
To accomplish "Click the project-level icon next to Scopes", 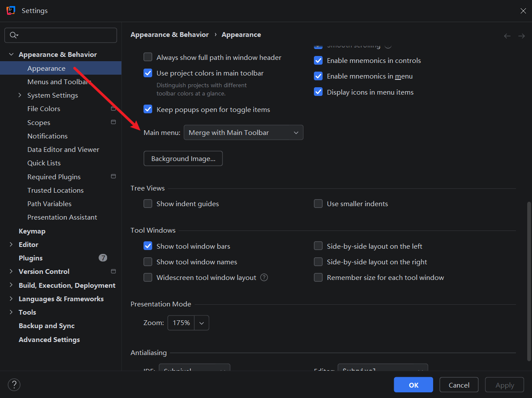I will coord(113,122).
